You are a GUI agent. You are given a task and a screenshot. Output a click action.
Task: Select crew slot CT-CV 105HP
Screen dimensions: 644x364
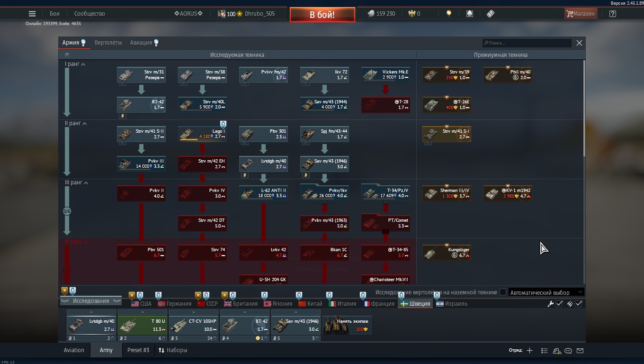coord(193,325)
